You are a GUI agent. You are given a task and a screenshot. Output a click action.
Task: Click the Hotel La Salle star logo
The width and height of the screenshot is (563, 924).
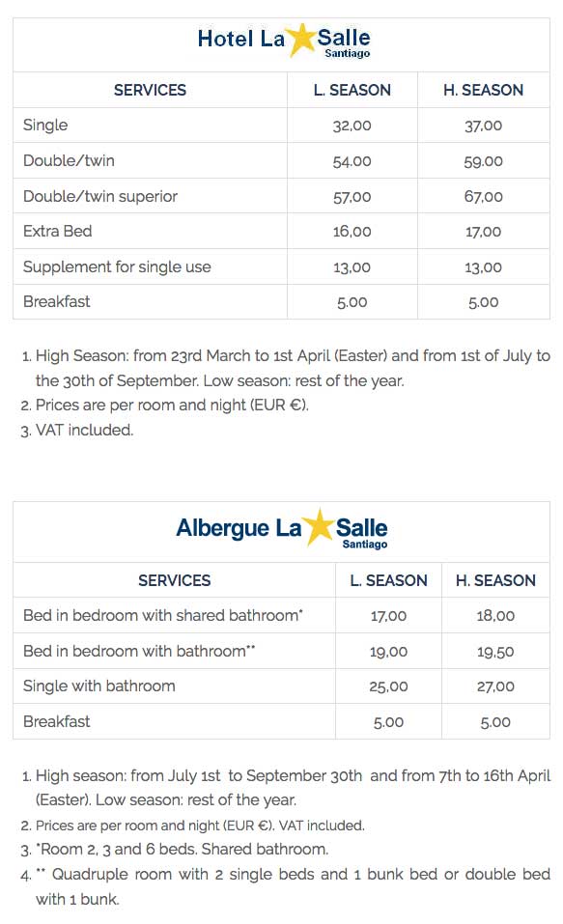click(x=284, y=42)
